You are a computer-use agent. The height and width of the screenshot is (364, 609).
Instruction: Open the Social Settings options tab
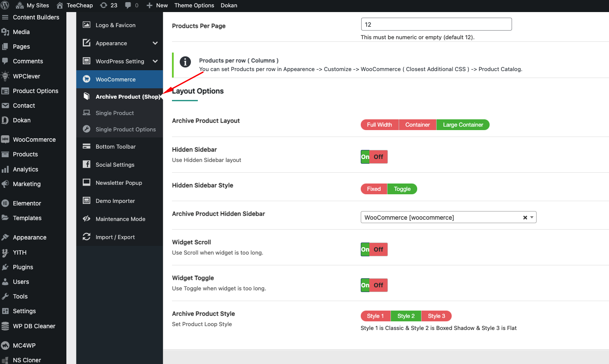(x=119, y=165)
